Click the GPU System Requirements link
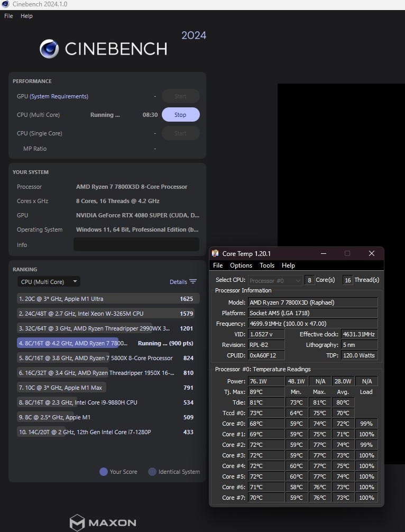The width and height of the screenshot is (405, 532). click(59, 96)
